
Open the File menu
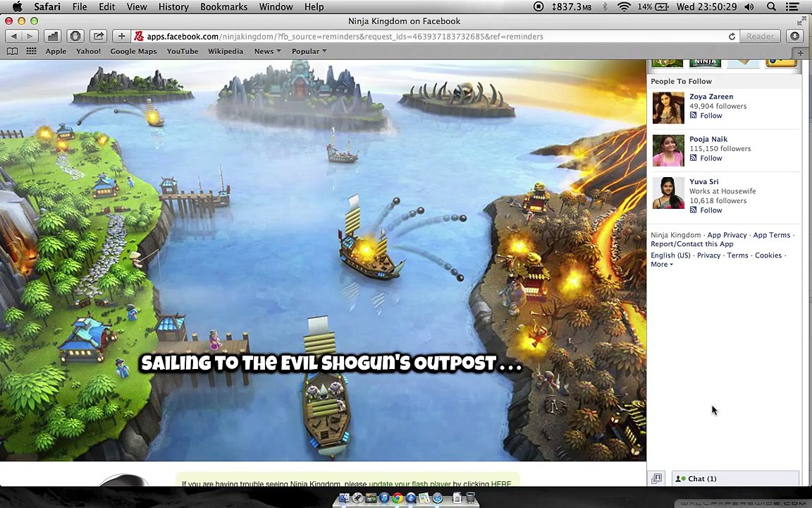coord(80,7)
